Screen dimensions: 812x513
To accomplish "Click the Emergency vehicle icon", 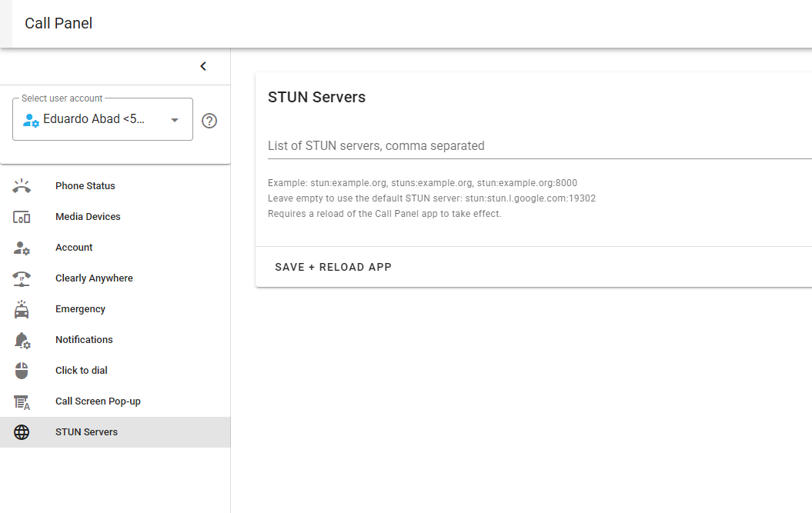I will (22, 309).
